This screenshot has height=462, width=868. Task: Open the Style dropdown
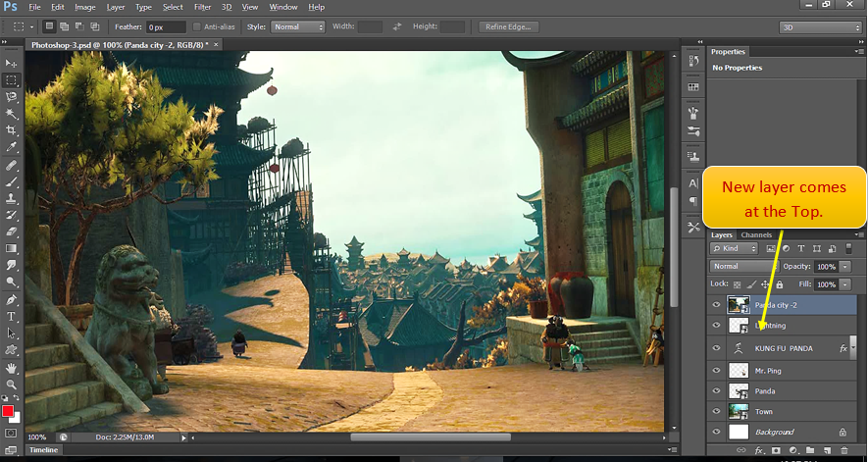click(298, 26)
